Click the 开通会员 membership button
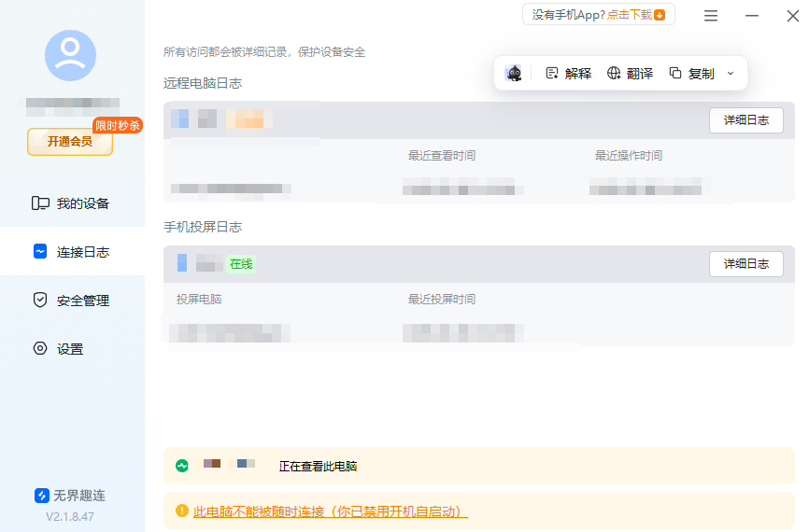Viewport: 809px width, 532px height. pos(70,142)
